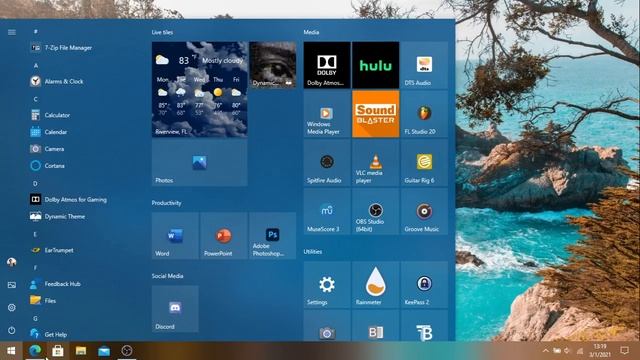
Task: Open File Explorer from the taskbar
Action: (x=81, y=351)
